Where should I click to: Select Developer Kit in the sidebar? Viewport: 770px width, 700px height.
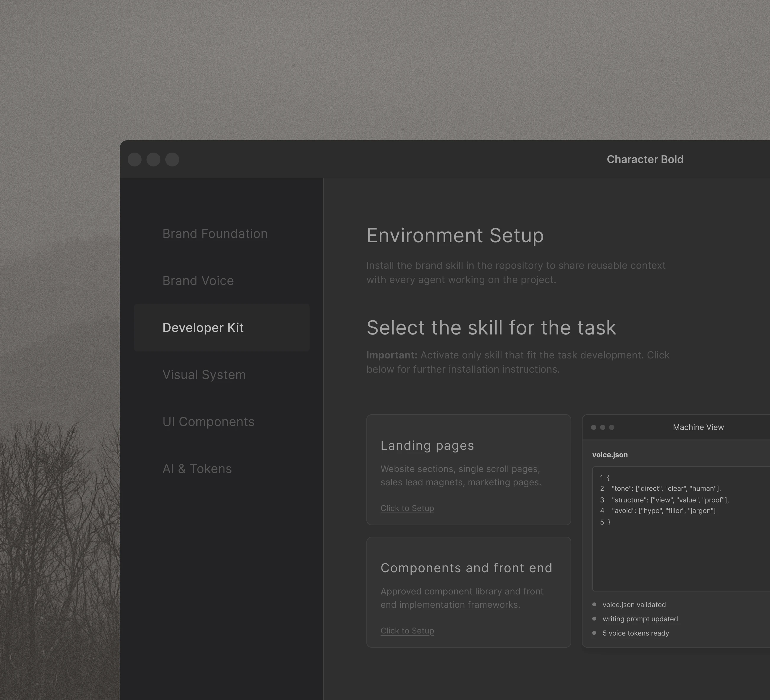point(221,328)
